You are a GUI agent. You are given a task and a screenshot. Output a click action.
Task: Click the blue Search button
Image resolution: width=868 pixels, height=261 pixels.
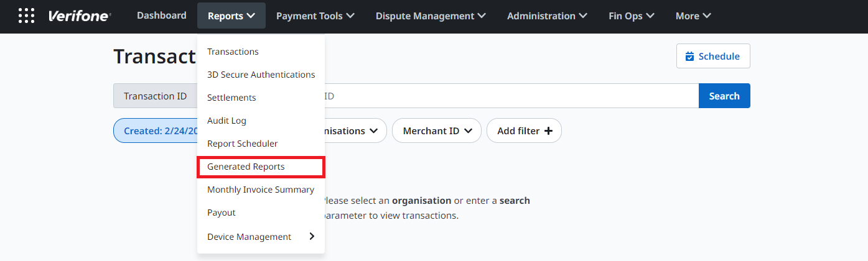(724, 96)
